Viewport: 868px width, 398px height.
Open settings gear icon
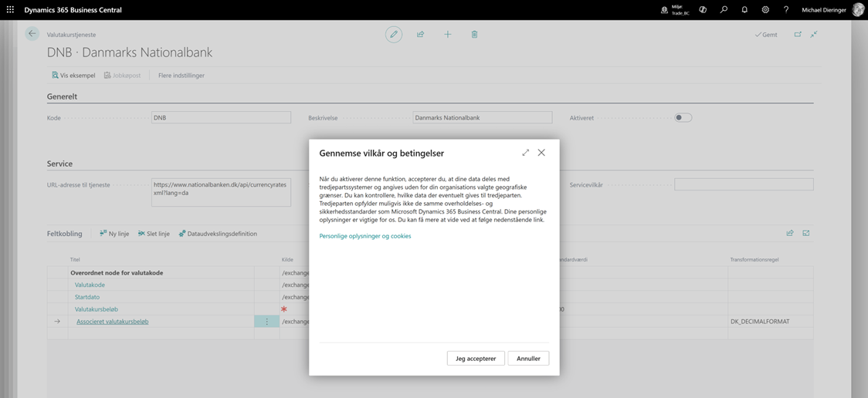[765, 10]
